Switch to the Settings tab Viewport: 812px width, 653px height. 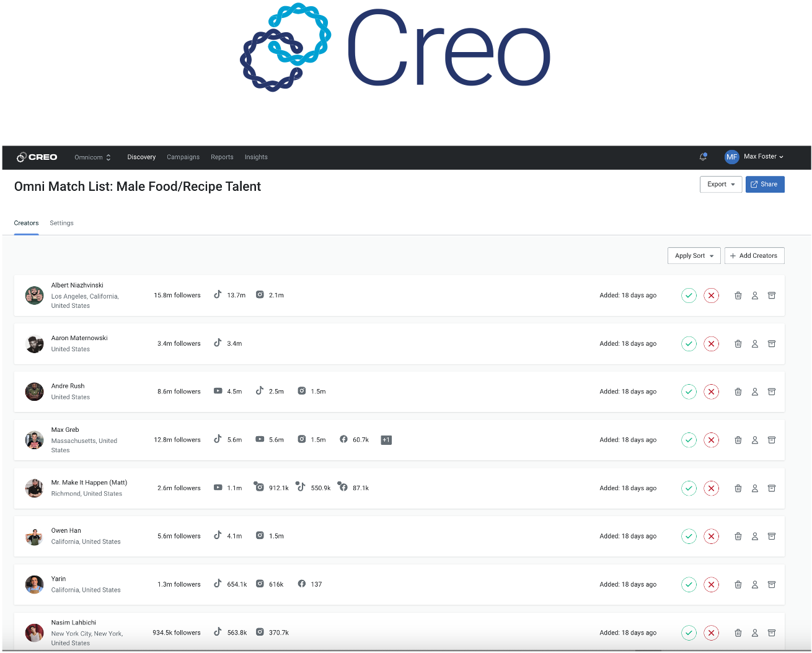[61, 223]
